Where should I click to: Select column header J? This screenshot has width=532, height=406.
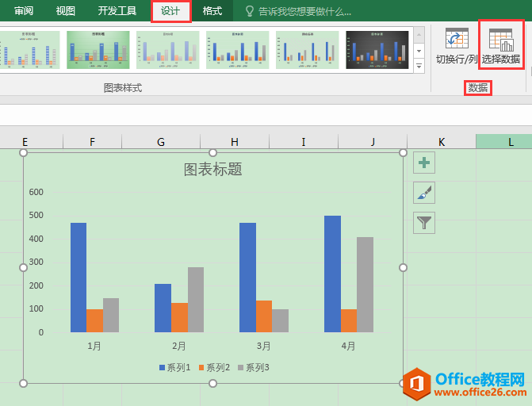point(373,142)
